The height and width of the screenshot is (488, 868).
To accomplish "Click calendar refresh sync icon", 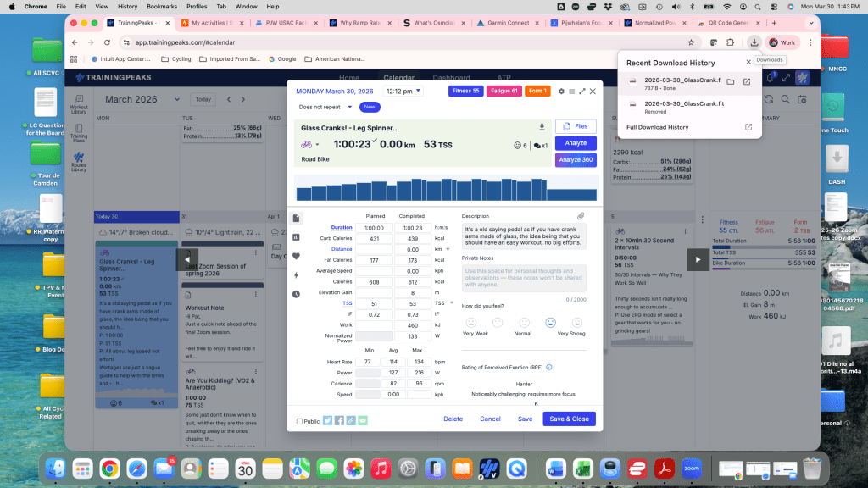I will click(769, 100).
